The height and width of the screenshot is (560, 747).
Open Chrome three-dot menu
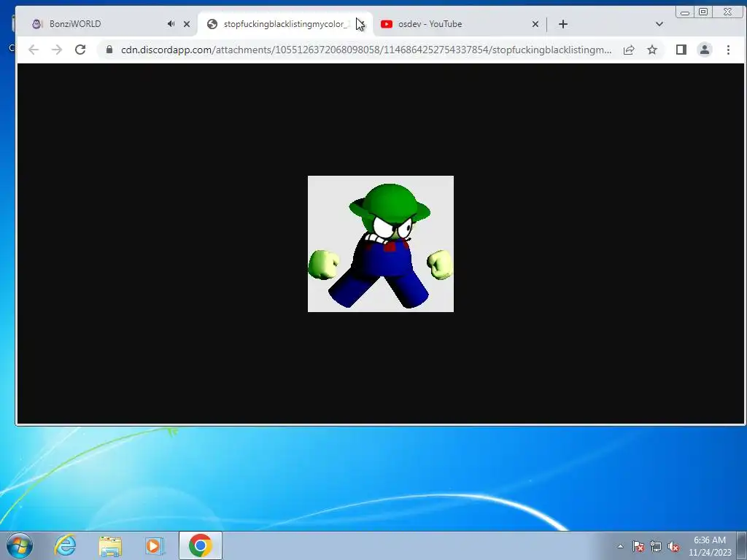click(x=728, y=50)
